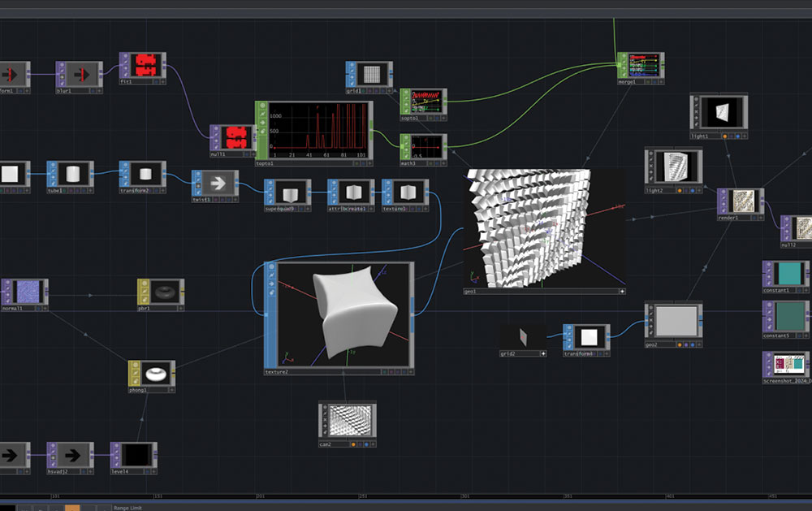Toggle the orange render flag on geo2
Viewport: 812px width, 511px height.
pyautogui.click(x=679, y=344)
